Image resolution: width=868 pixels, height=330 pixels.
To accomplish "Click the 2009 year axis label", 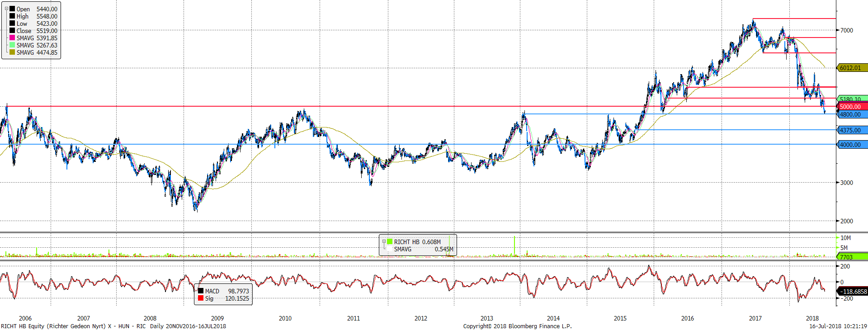I will [217, 318].
